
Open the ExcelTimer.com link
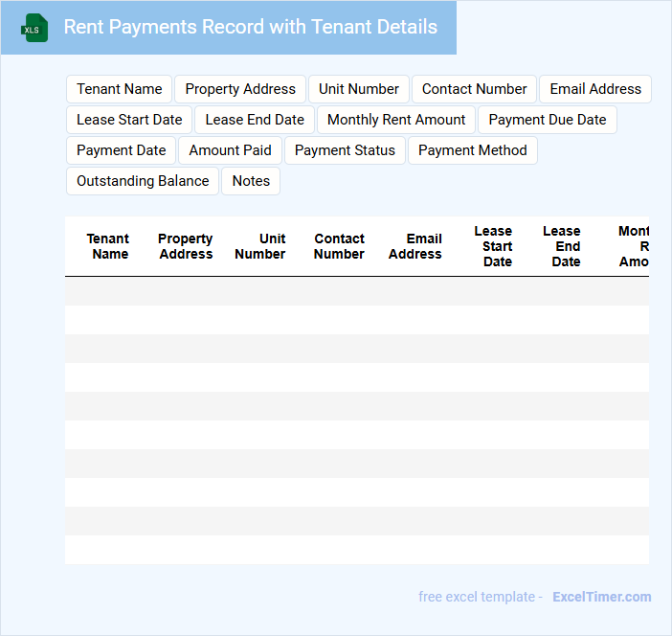coord(601,597)
